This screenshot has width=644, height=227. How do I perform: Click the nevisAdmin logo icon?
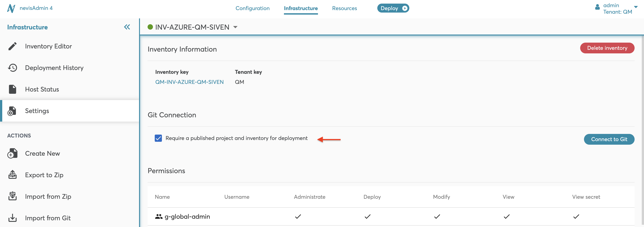11,8
